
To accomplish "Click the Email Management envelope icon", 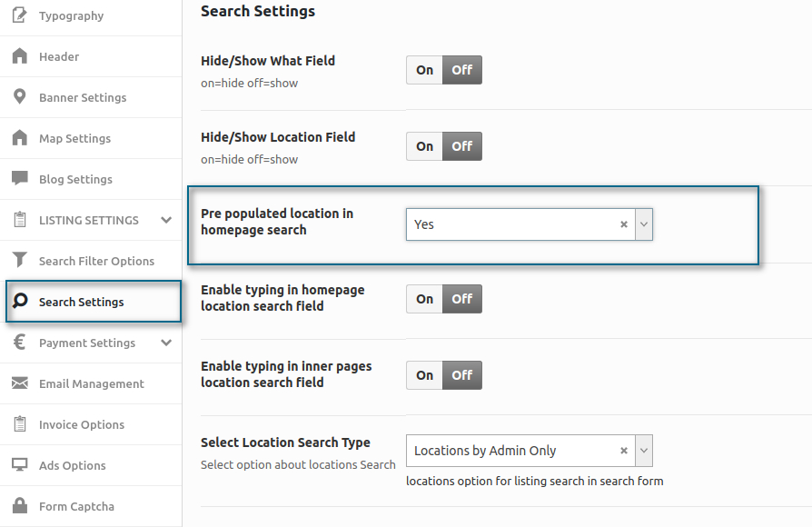I will (20, 383).
